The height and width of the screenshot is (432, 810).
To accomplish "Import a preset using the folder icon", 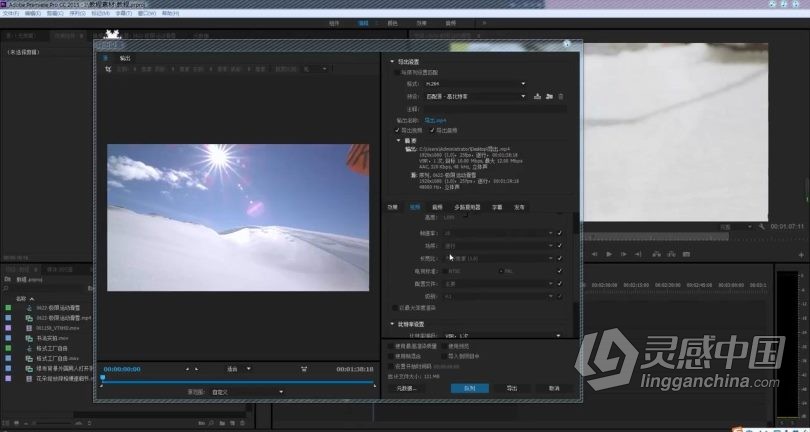I will (x=549, y=96).
